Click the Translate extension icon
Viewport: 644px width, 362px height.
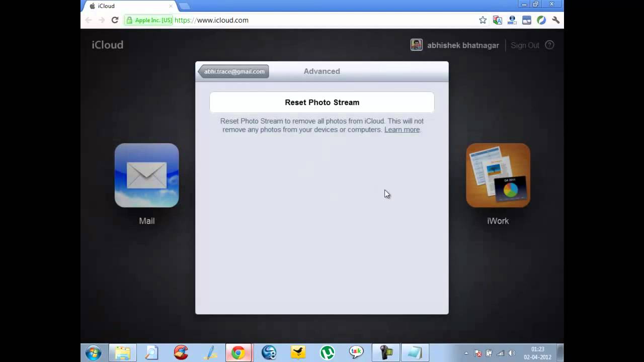coord(498,20)
